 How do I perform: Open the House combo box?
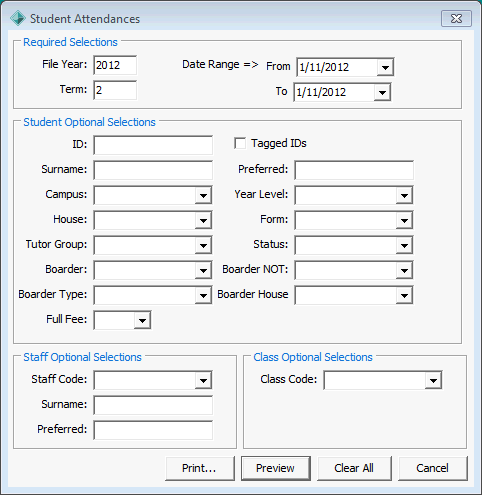point(203,220)
